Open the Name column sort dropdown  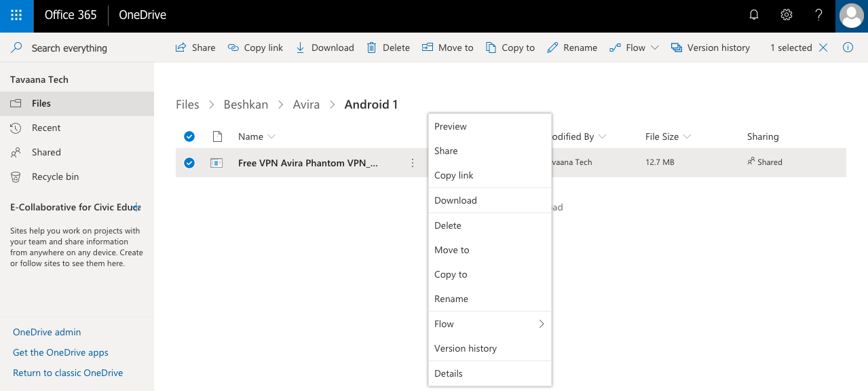pyautogui.click(x=271, y=136)
